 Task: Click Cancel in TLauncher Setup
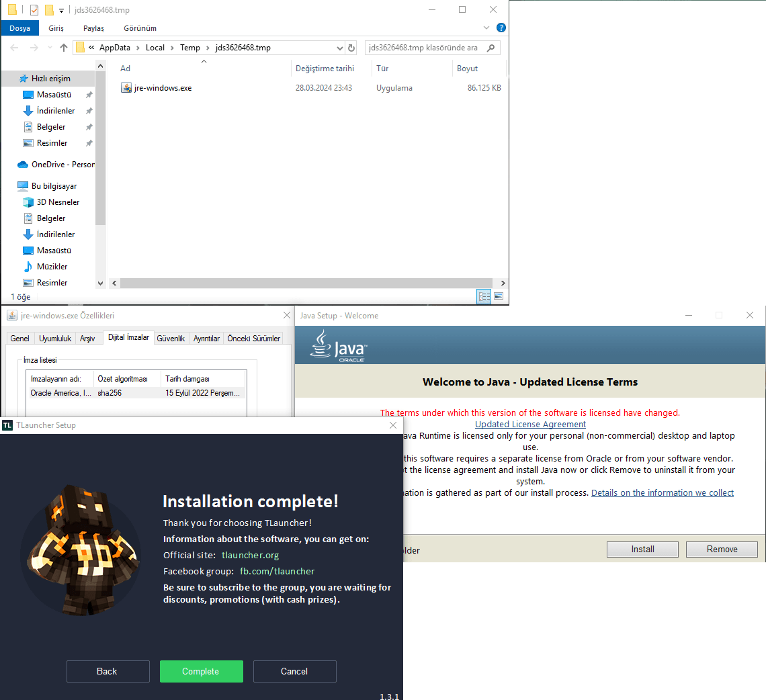pos(294,672)
